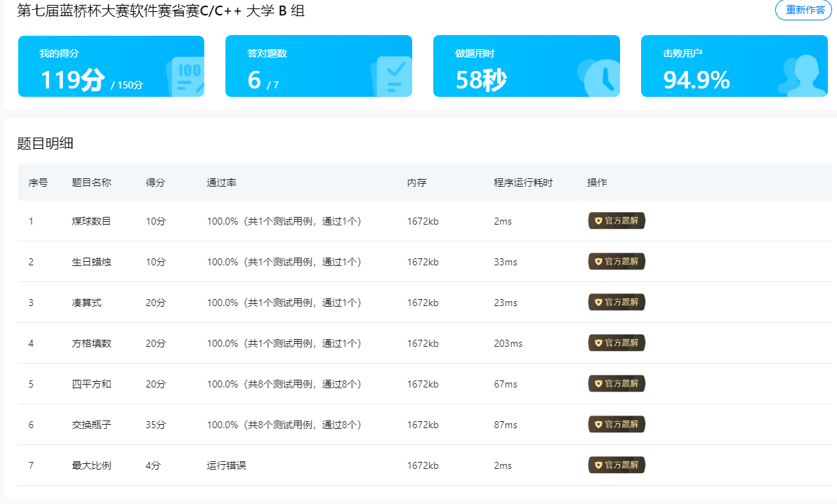Click the users icon in 击败用户 card
Screen dimensions: 837x504
[x=803, y=74]
